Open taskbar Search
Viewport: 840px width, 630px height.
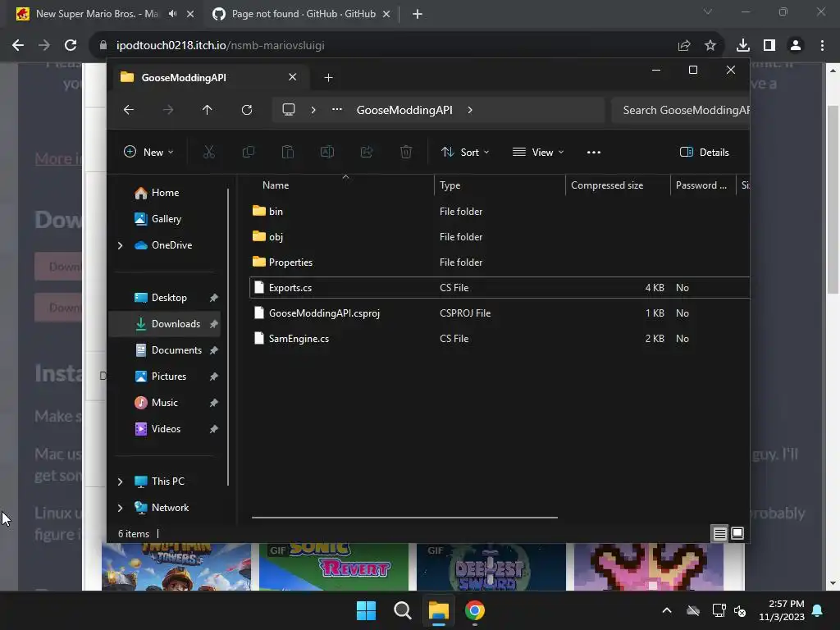click(402, 610)
